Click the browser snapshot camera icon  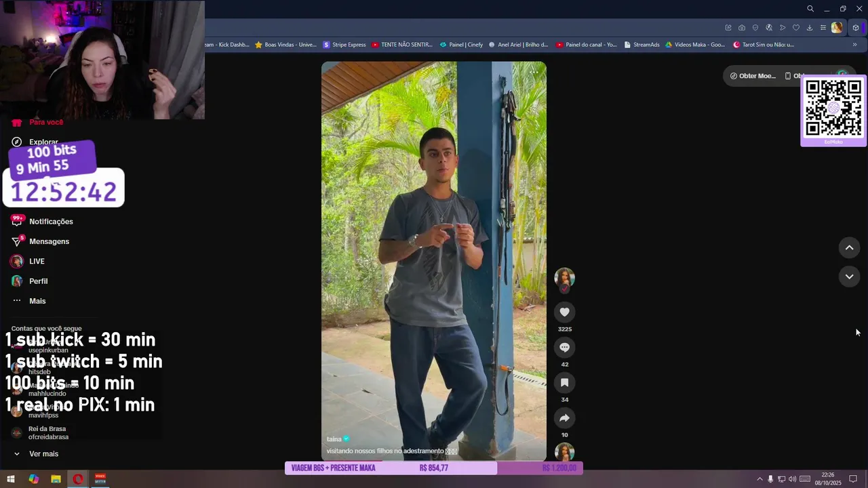click(x=742, y=28)
